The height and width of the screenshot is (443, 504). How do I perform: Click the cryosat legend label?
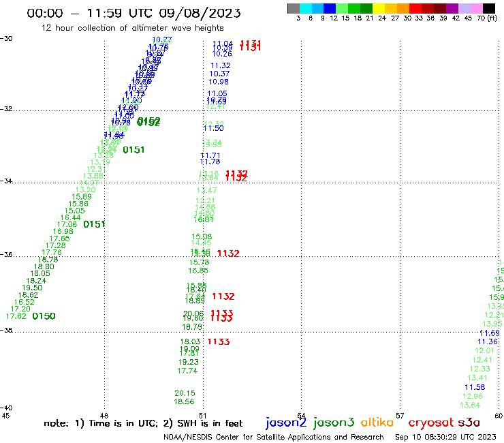pos(431,423)
